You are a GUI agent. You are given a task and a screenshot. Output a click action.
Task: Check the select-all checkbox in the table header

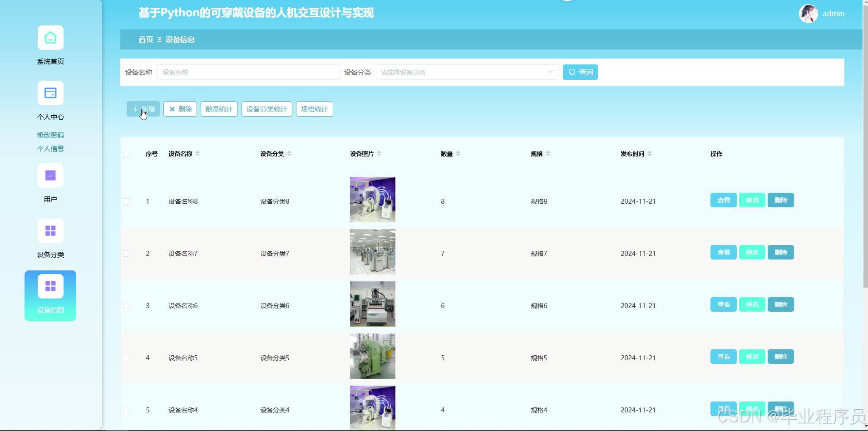pyautogui.click(x=127, y=154)
